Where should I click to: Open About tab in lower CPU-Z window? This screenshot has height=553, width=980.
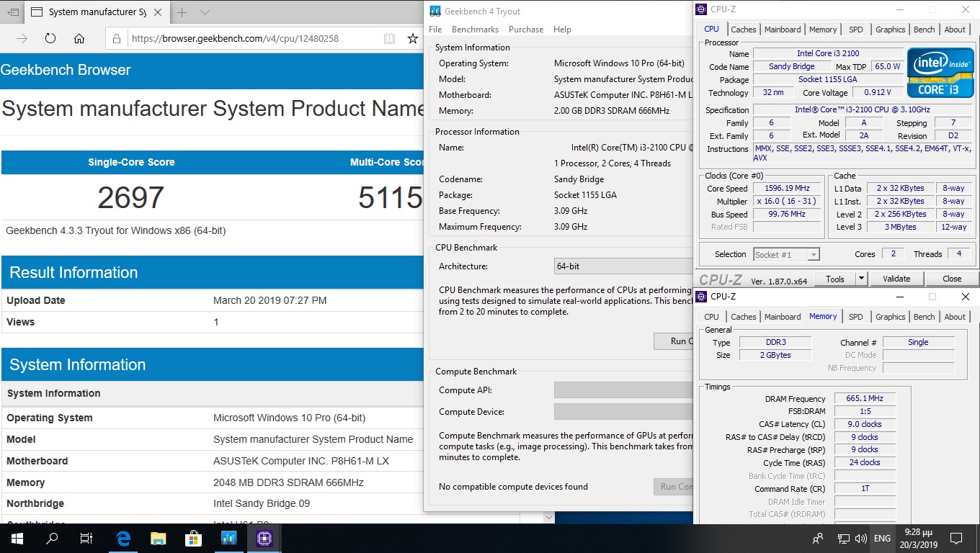click(x=955, y=317)
